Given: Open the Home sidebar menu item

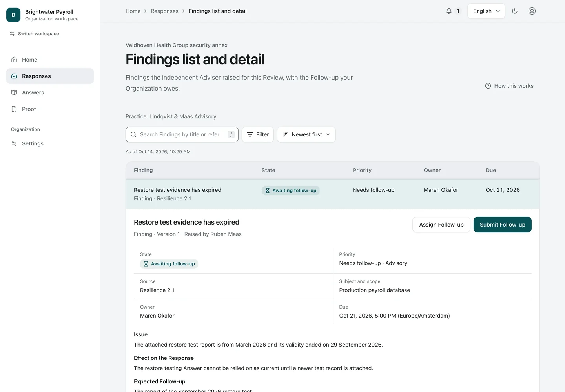Looking at the screenshot, I should [50, 60].
